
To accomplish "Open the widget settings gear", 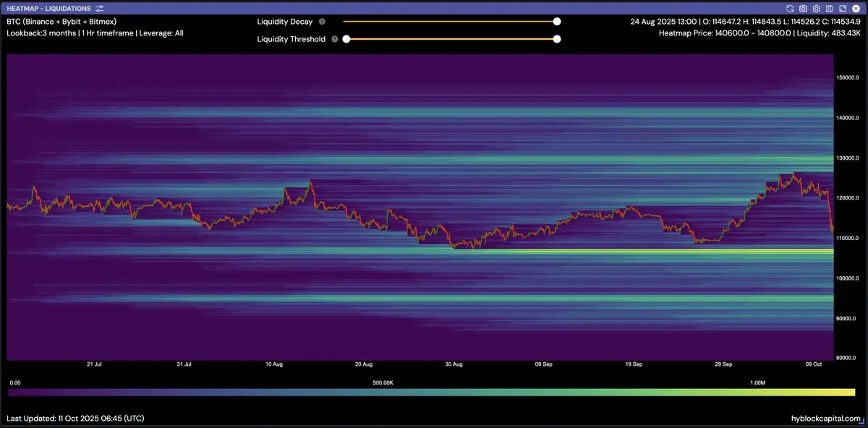I will pos(816,9).
